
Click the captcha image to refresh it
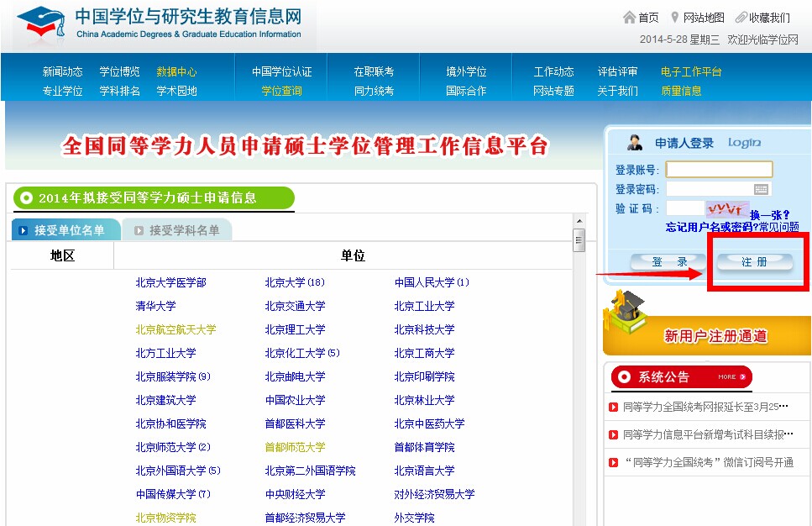click(x=727, y=208)
